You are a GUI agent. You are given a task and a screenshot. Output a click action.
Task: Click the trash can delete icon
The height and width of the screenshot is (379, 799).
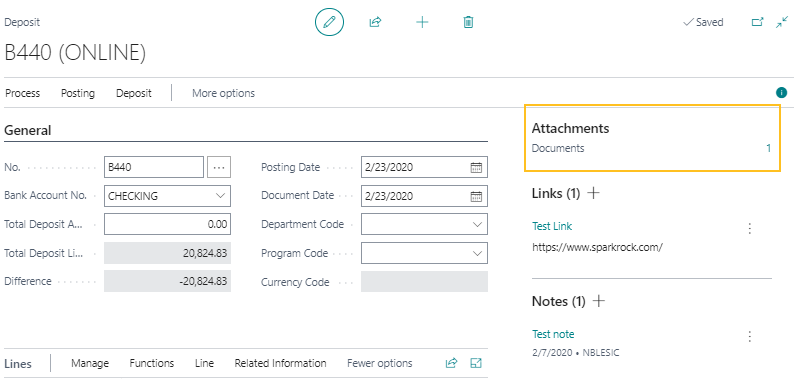468,22
